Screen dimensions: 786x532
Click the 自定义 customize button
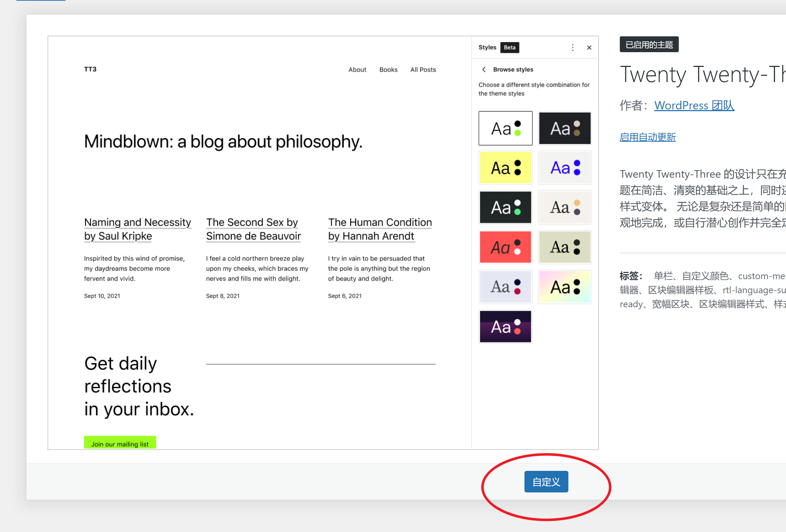546,482
